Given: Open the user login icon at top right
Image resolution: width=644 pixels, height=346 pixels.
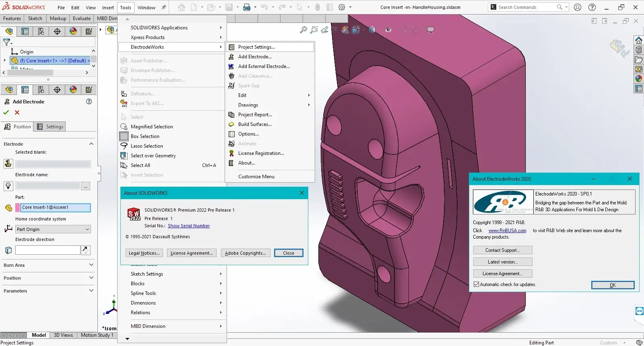Looking at the screenshot, I should tap(578, 7).
